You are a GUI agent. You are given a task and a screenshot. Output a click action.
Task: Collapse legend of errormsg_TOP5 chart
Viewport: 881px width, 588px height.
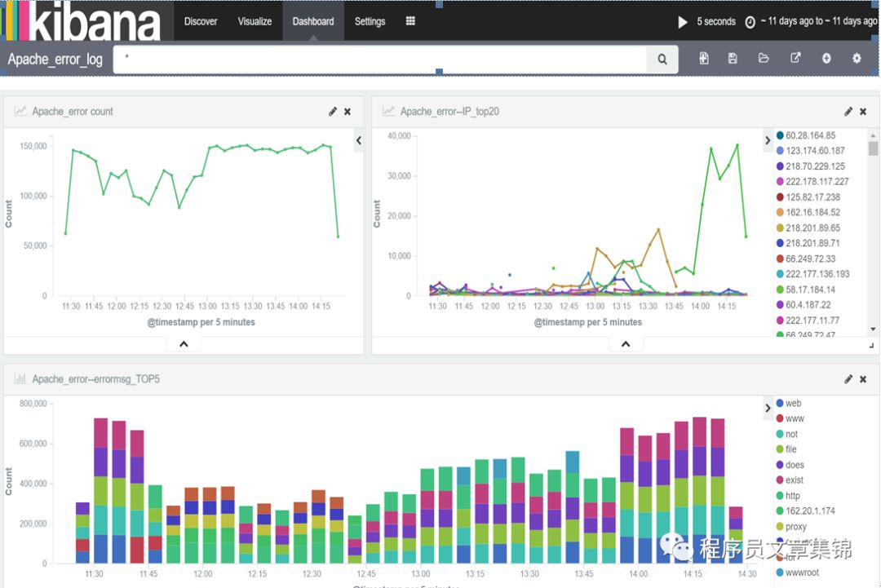point(768,409)
